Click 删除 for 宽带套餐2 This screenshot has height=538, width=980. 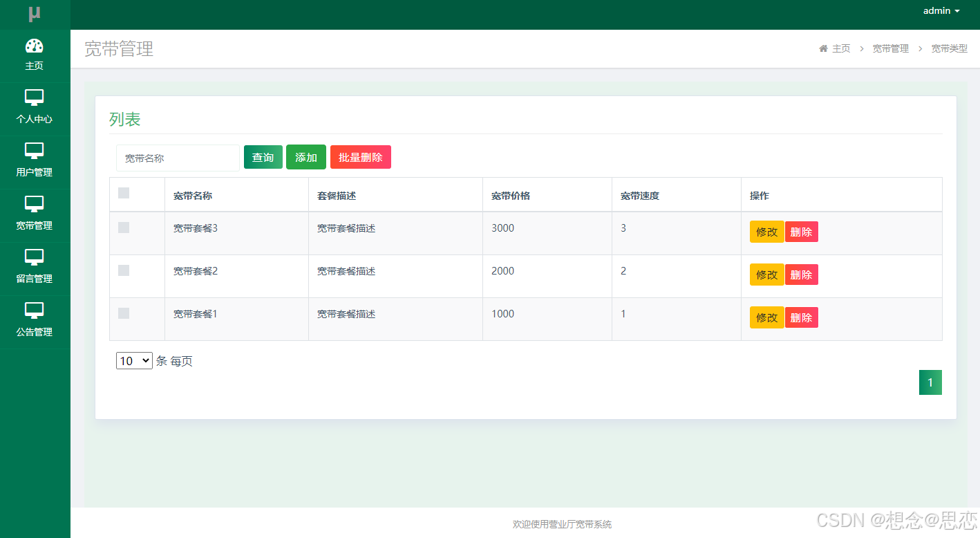coord(802,275)
